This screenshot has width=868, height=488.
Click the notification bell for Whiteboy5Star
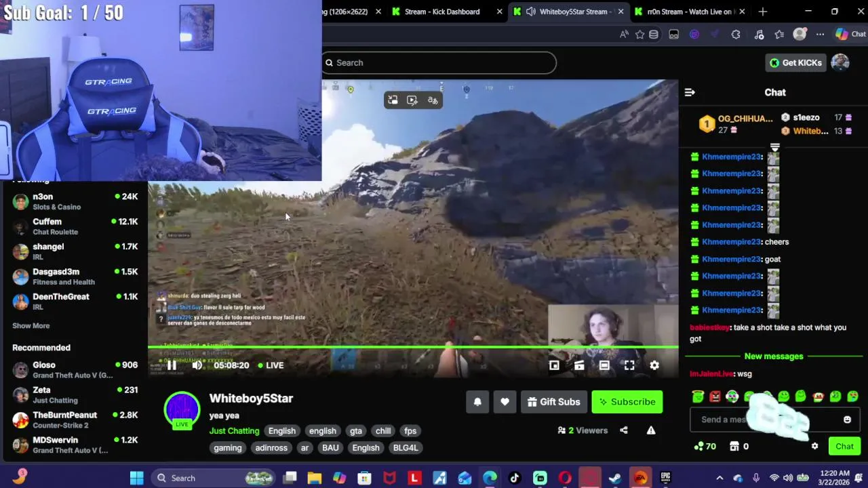tap(477, 402)
